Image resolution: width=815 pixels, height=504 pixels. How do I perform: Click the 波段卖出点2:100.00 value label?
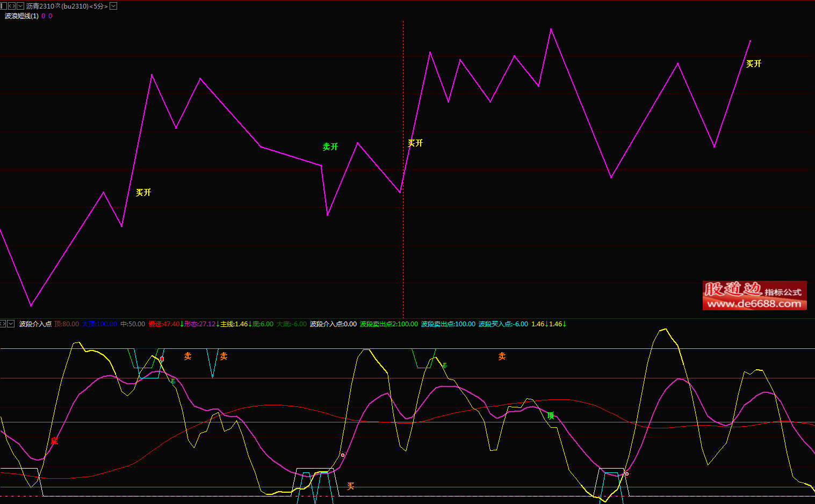pyautogui.click(x=389, y=324)
